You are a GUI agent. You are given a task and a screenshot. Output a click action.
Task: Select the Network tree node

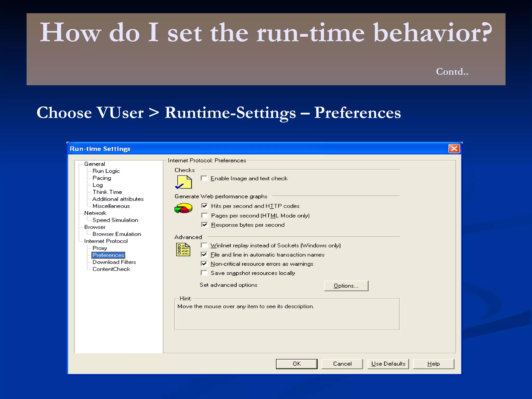tap(95, 213)
